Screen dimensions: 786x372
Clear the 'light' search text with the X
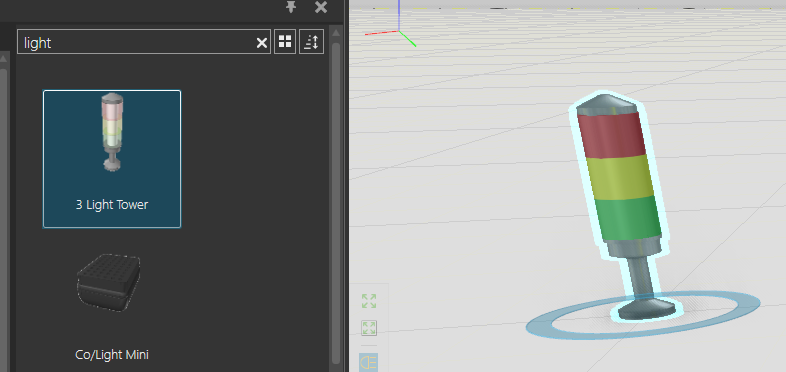[262, 43]
